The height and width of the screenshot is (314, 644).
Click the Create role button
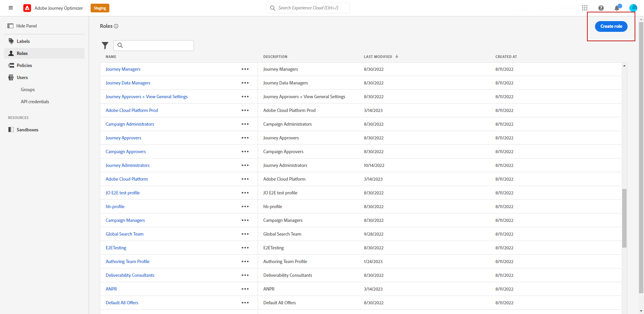[611, 26]
